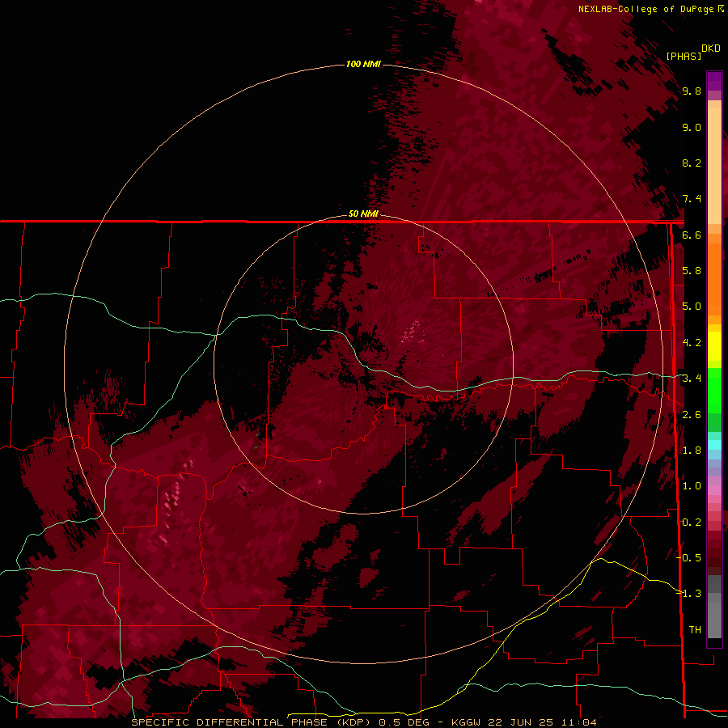Click the 3.4 value on the color scale

click(692, 379)
